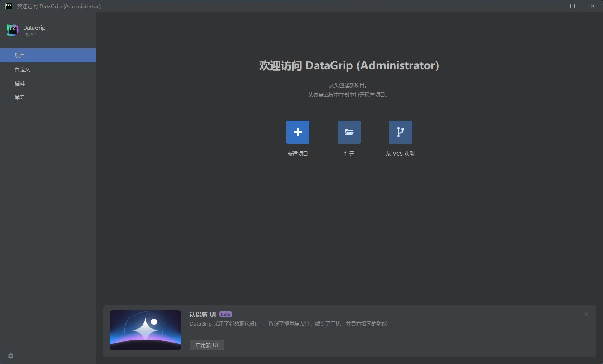The width and height of the screenshot is (603, 364).
Task: Click the Beta badge
Action: click(x=226, y=314)
